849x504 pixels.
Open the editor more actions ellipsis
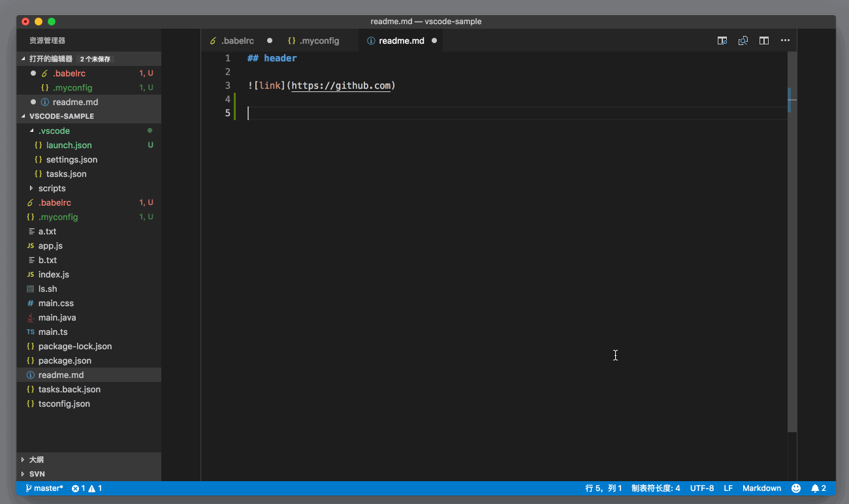point(785,40)
